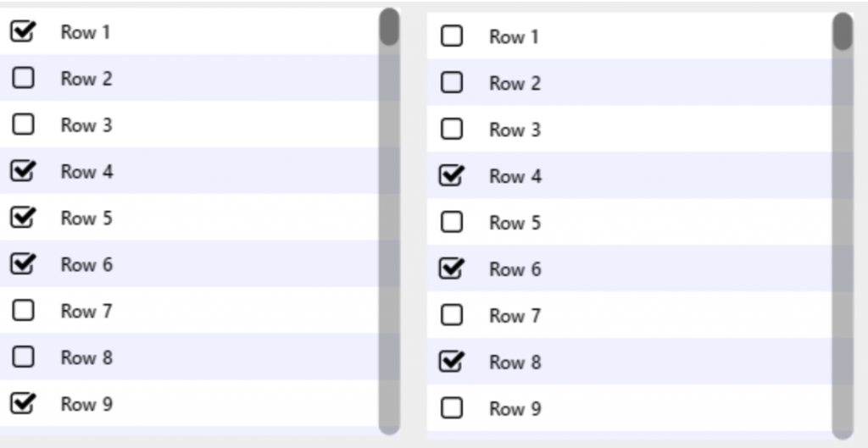Check the Row 2 checkbox in left list
868x448 pixels.
pyautogui.click(x=23, y=79)
